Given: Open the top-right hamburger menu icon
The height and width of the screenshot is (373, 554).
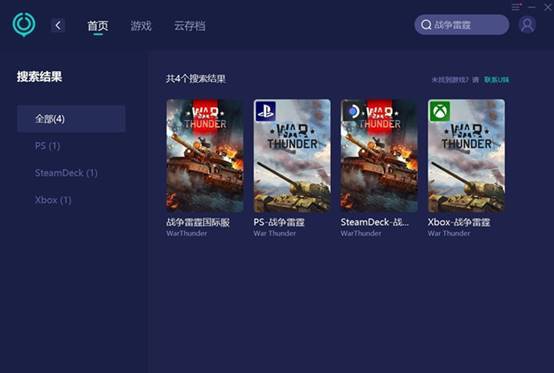Looking at the screenshot, I should (516, 6).
